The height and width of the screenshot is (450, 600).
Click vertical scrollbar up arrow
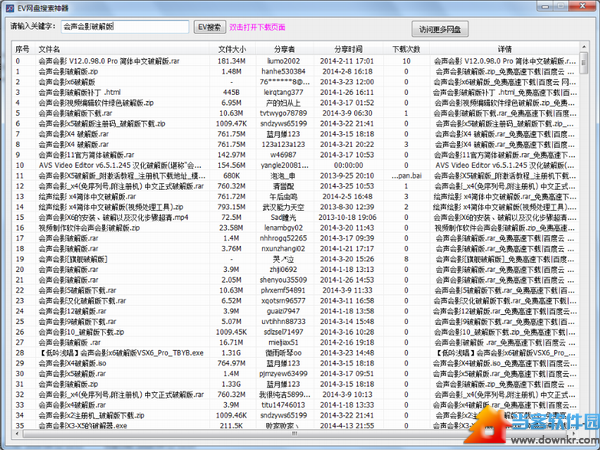coord(584,47)
